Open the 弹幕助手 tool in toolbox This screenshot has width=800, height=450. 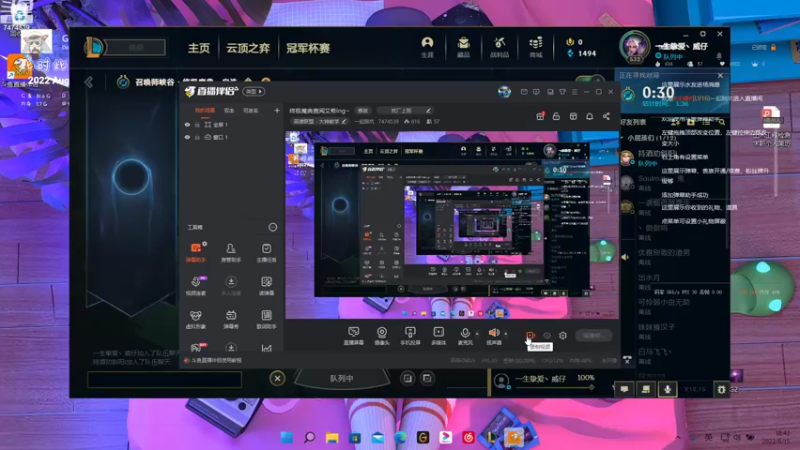[x=195, y=252]
